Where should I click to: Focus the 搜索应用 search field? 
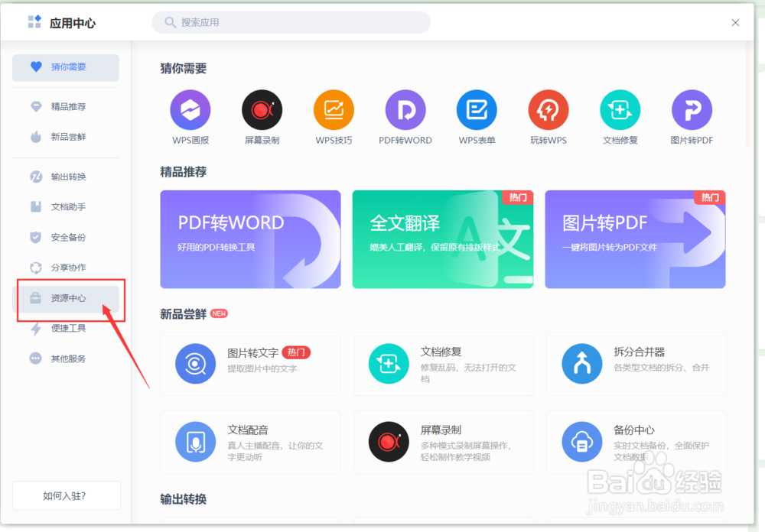tap(291, 22)
